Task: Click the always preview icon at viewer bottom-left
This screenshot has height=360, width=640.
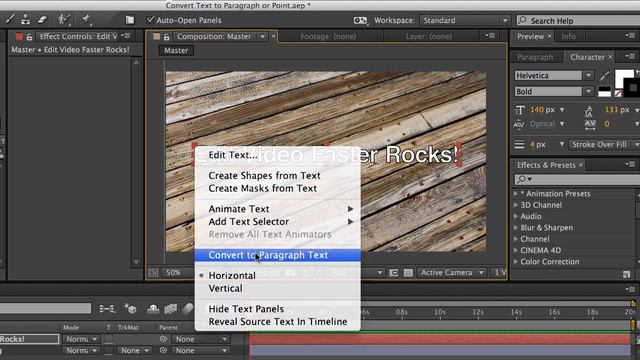Action: point(153,273)
